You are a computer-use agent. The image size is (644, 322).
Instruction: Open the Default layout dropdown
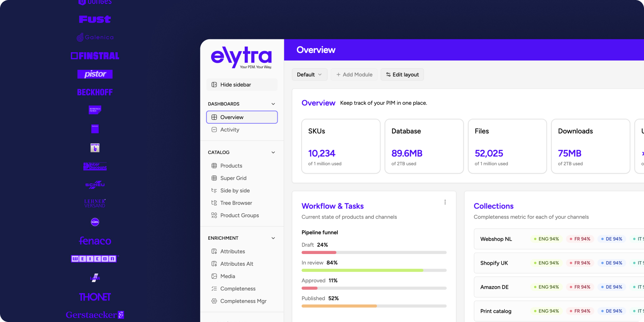309,74
